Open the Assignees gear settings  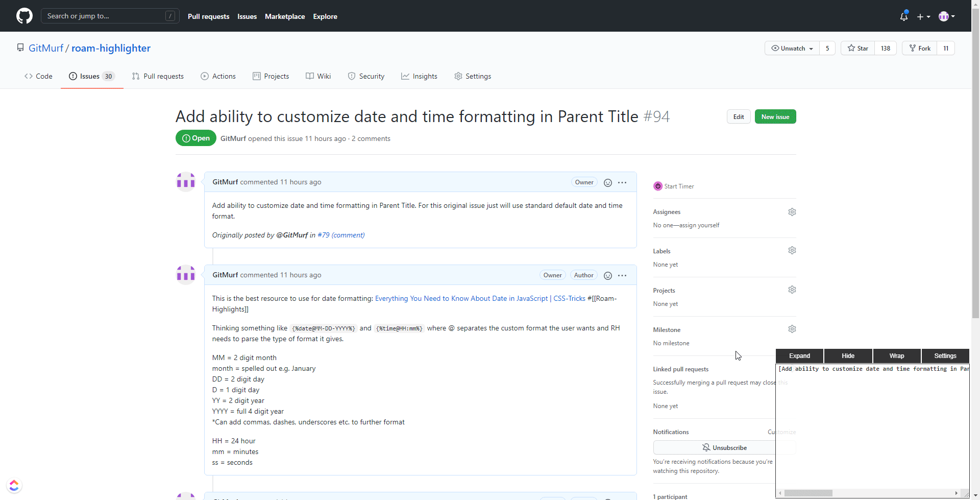(792, 212)
